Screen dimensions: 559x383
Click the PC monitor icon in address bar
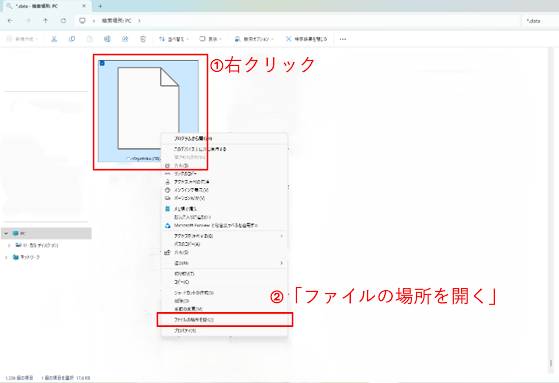[x=82, y=21]
